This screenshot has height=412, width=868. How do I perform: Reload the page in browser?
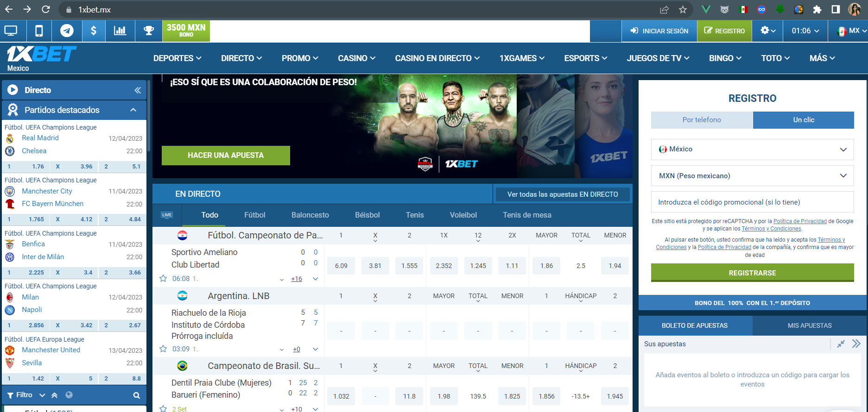click(45, 9)
